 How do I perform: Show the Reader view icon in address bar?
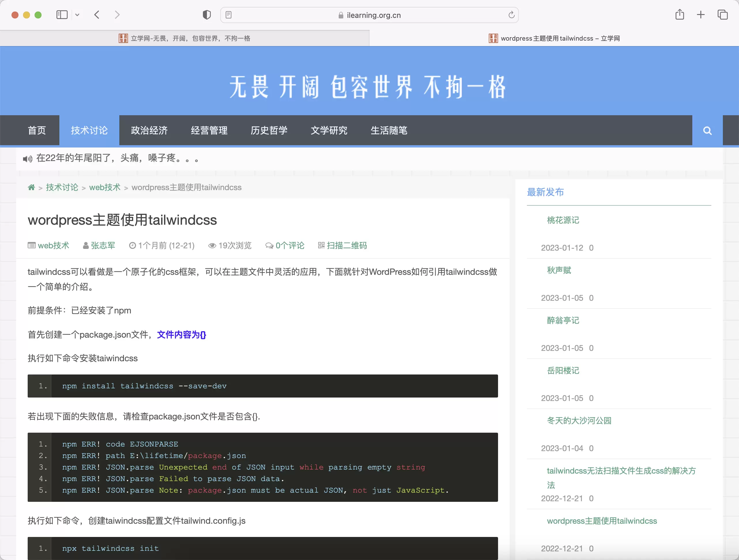click(229, 15)
